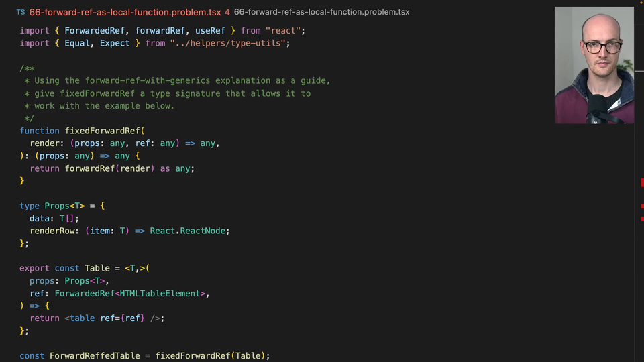Screen dimensions: 644x362
Task: Click the presenter webcam video overlay
Action: (x=594, y=65)
